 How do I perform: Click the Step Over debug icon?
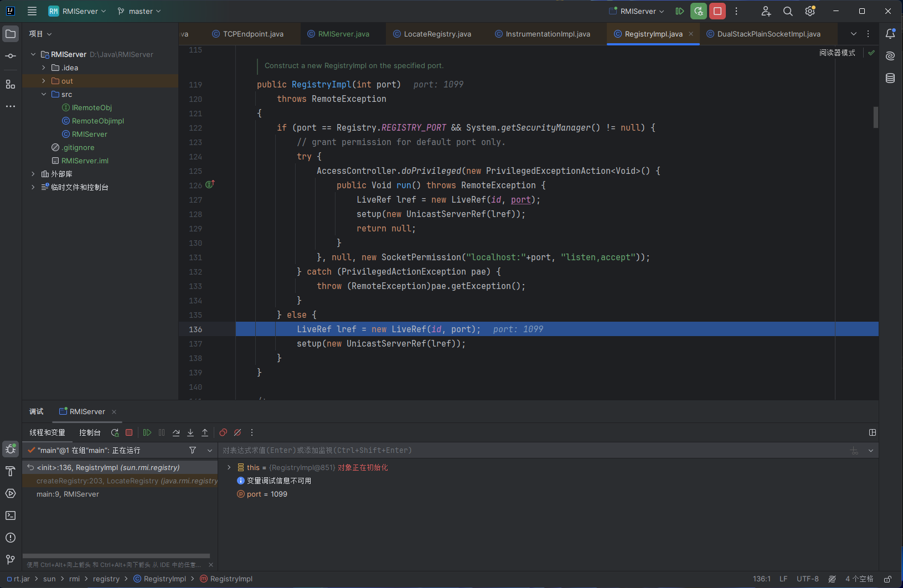pyautogui.click(x=176, y=432)
